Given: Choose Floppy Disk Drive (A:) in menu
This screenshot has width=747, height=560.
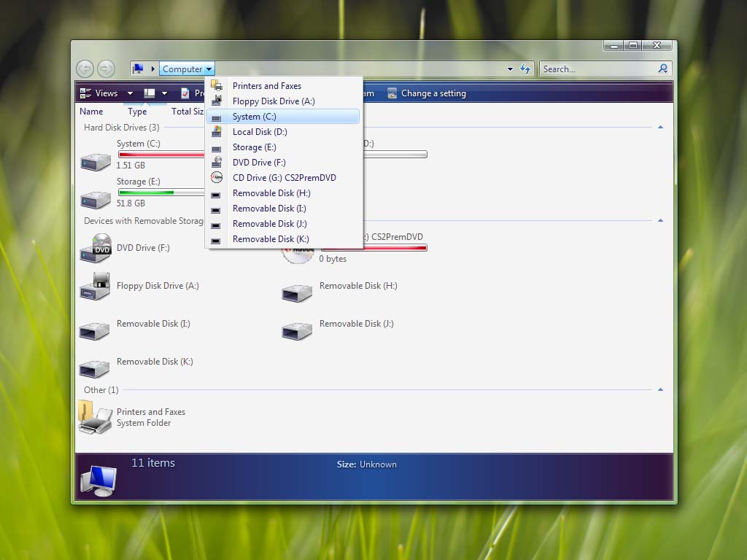Looking at the screenshot, I should tap(284, 101).
